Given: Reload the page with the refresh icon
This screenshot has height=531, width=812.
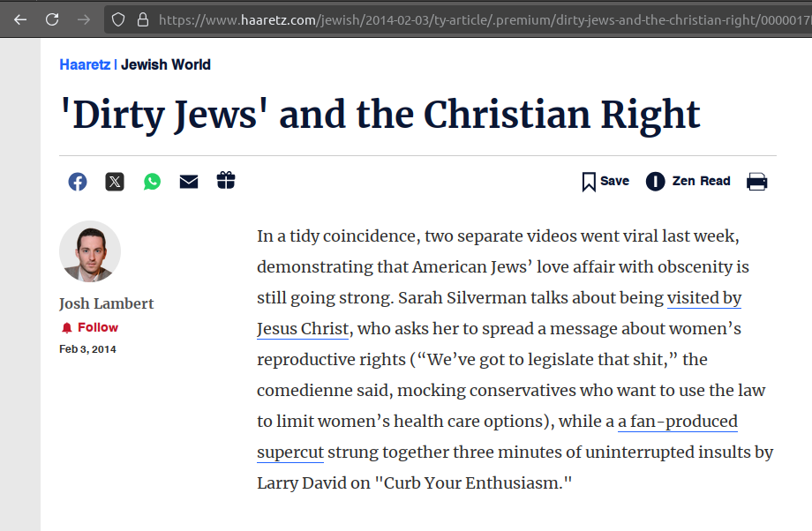Looking at the screenshot, I should tap(52, 19).
